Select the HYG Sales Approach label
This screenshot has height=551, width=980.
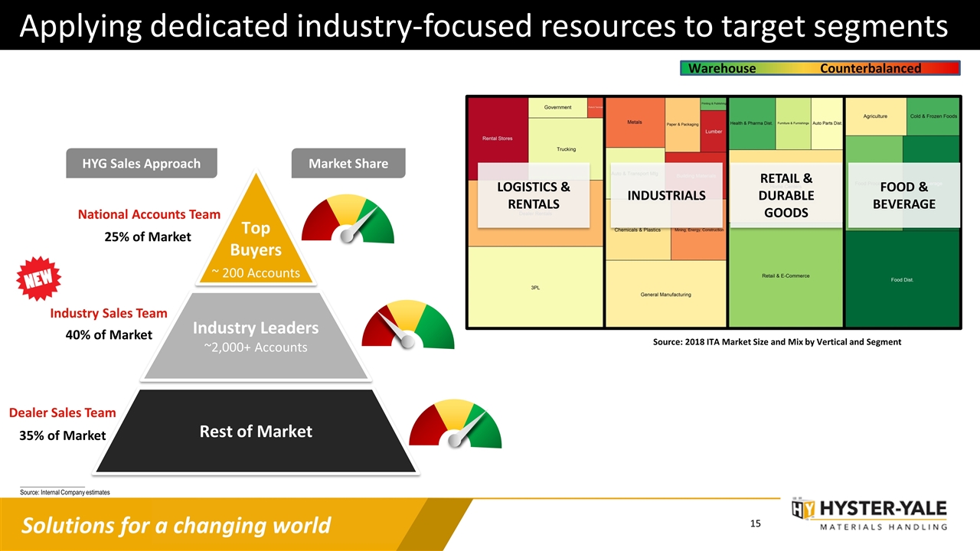[142, 164]
